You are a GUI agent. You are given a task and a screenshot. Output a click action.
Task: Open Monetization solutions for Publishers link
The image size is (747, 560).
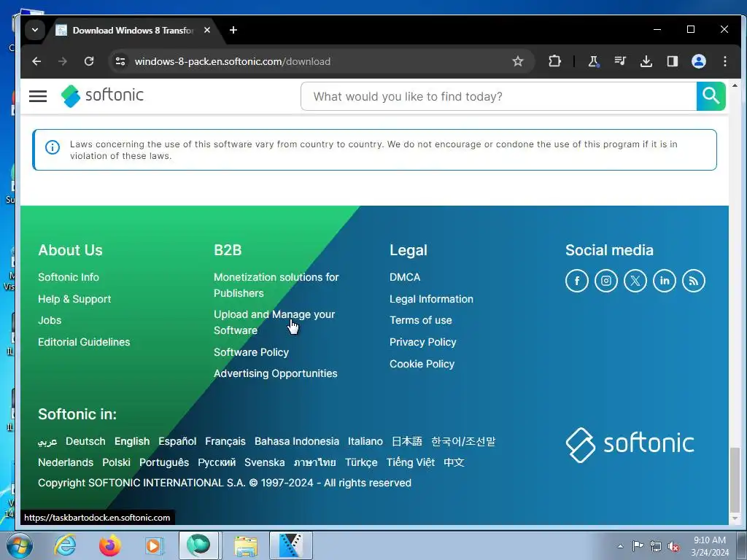(x=276, y=285)
